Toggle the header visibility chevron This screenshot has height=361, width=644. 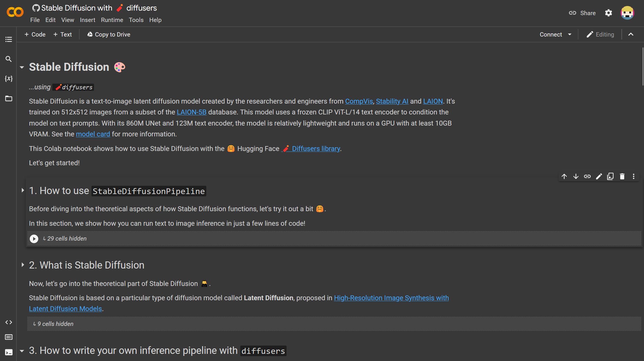631,35
